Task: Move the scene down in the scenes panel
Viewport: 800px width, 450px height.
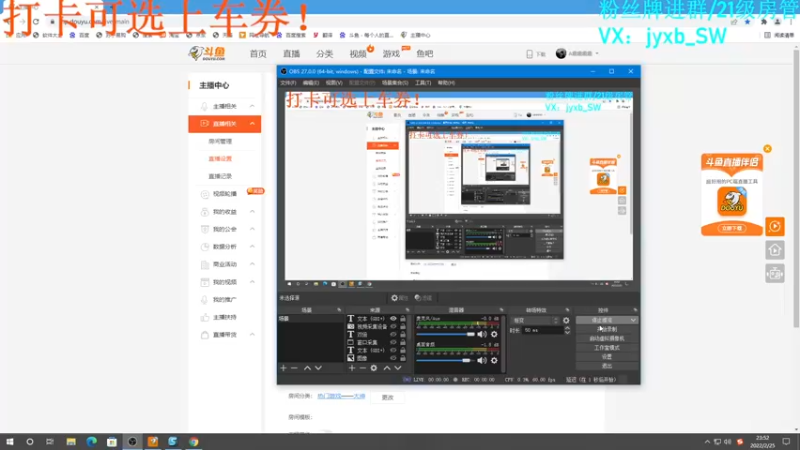Action: pyautogui.click(x=318, y=368)
